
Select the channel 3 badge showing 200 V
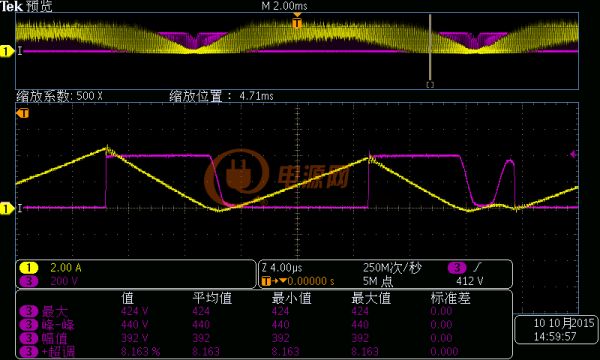pos(29,281)
